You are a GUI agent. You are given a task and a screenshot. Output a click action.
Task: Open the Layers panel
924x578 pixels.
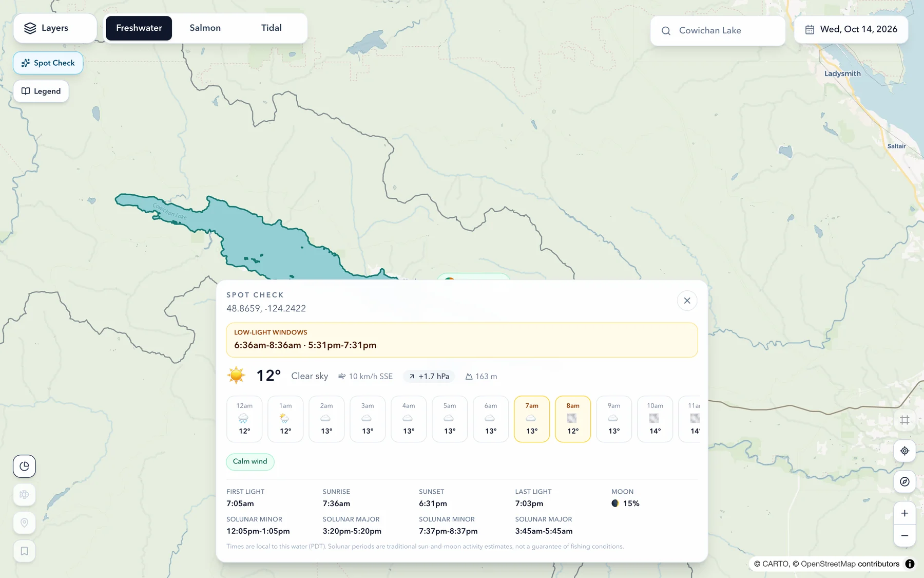point(55,28)
